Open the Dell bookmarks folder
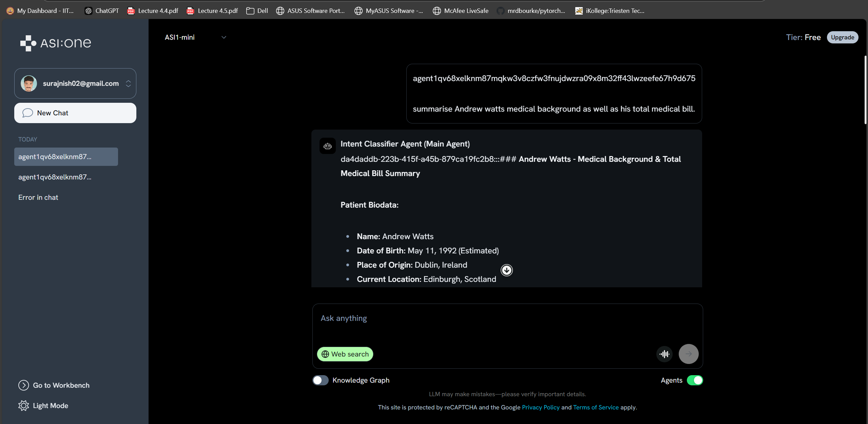 (x=257, y=11)
